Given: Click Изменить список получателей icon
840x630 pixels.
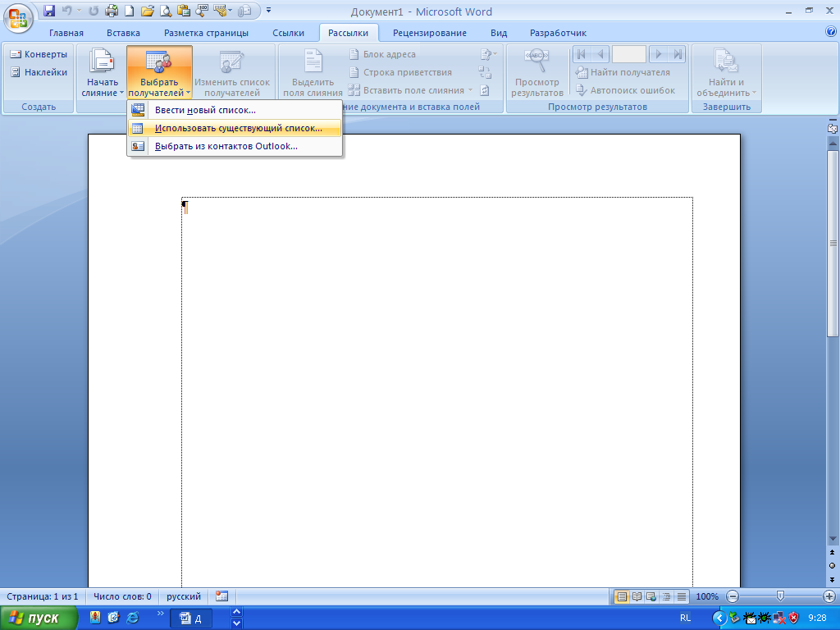Looking at the screenshot, I should [x=232, y=62].
